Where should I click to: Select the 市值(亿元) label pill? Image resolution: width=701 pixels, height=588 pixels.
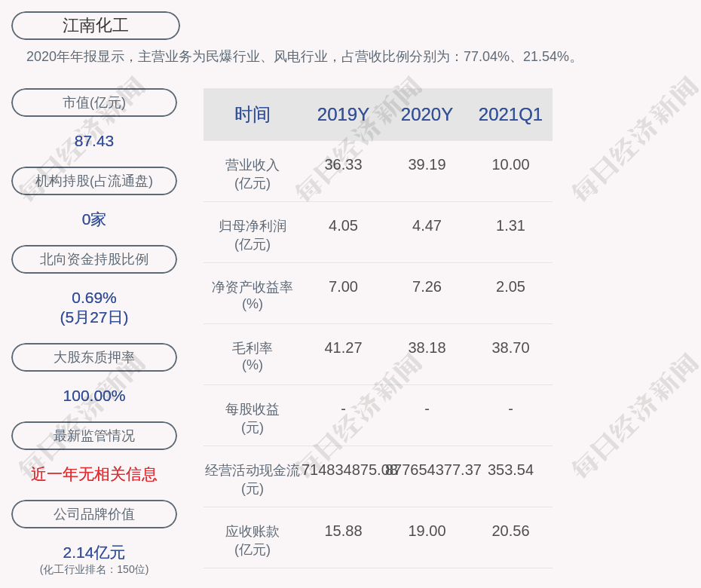point(94,103)
